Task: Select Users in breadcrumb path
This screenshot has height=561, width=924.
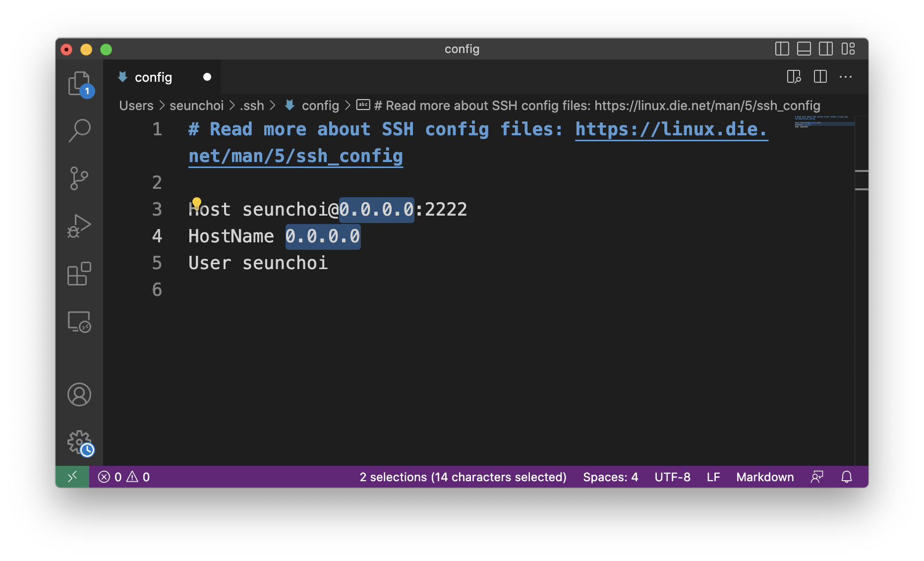Action: 136,106
